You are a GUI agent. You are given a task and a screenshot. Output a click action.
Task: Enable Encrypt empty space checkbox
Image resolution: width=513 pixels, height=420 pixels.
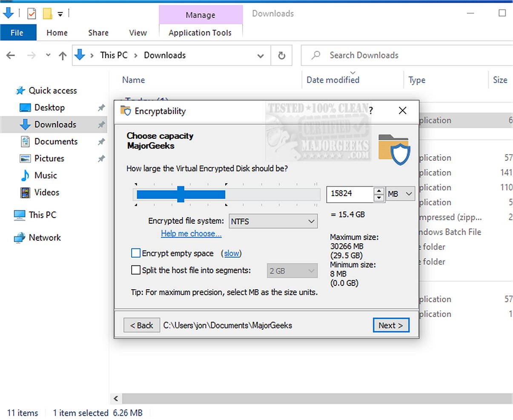click(x=136, y=253)
